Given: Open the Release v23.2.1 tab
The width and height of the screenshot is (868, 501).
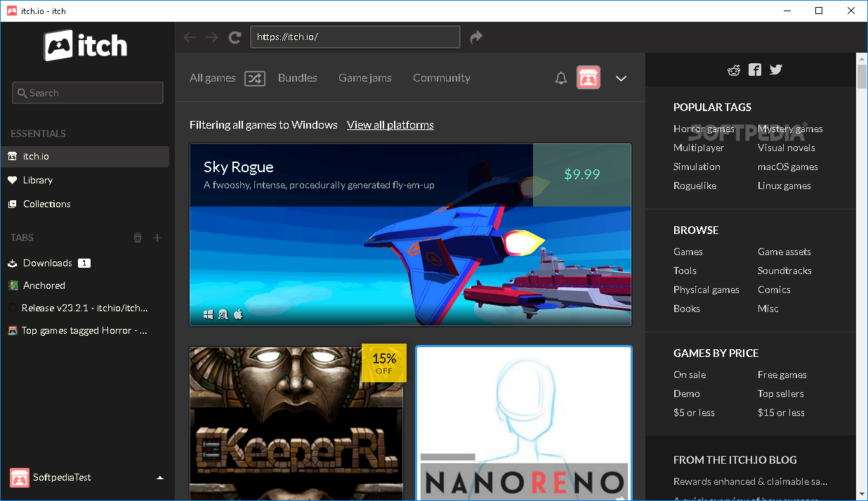Looking at the screenshot, I should click(85, 308).
